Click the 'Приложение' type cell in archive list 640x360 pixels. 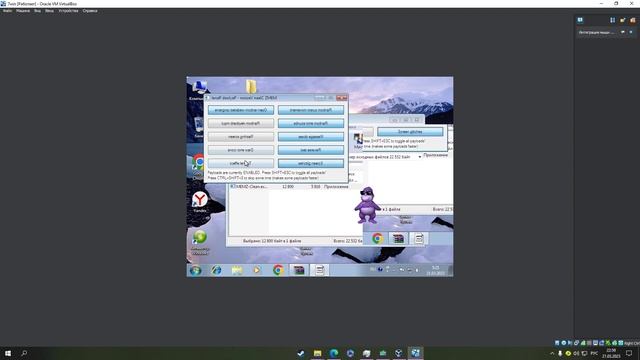(336, 187)
